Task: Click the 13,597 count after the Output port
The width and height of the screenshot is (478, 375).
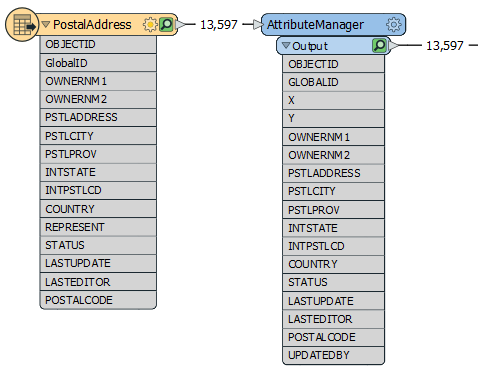Action: (x=445, y=46)
